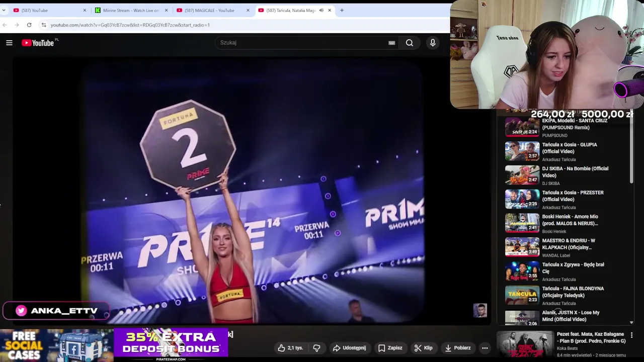Click the YouTube URL in the address bar
This screenshot has width=644, height=362.
[x=130, y=25]
